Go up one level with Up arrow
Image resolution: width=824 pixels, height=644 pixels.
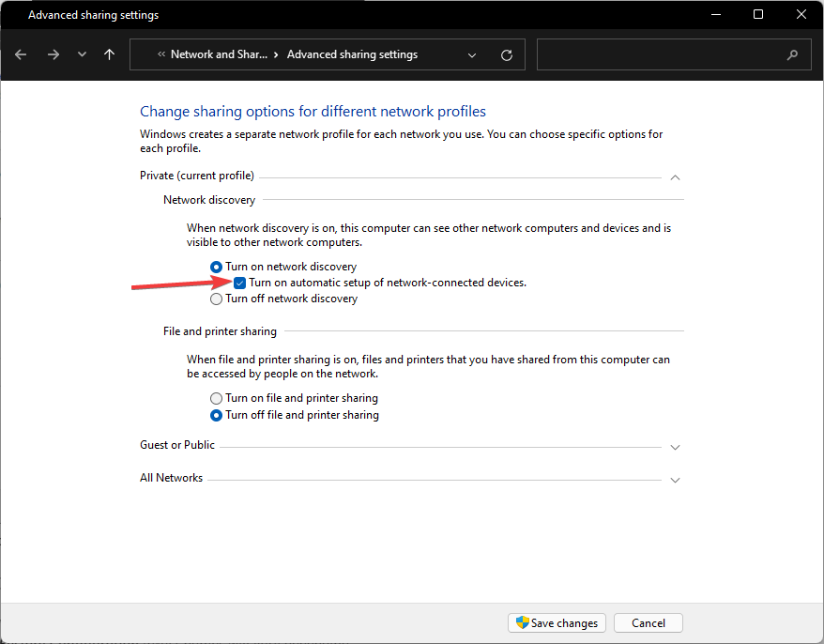click(110, 54)
